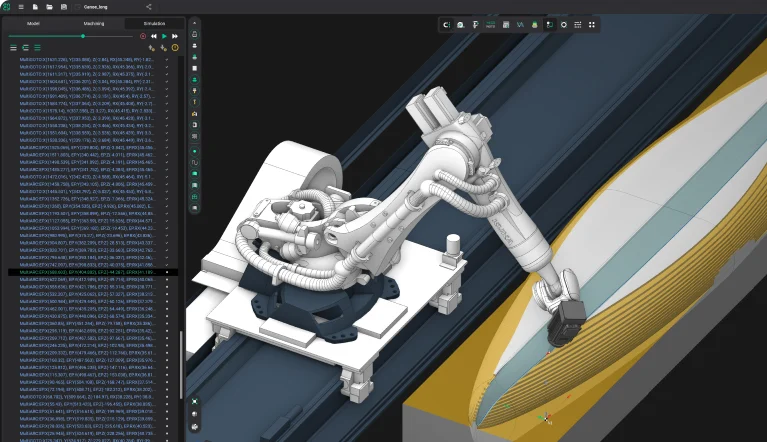Click the new file icon
This screenshot has height=442, width=767.
pyautogui.click(x=35, y=7)
